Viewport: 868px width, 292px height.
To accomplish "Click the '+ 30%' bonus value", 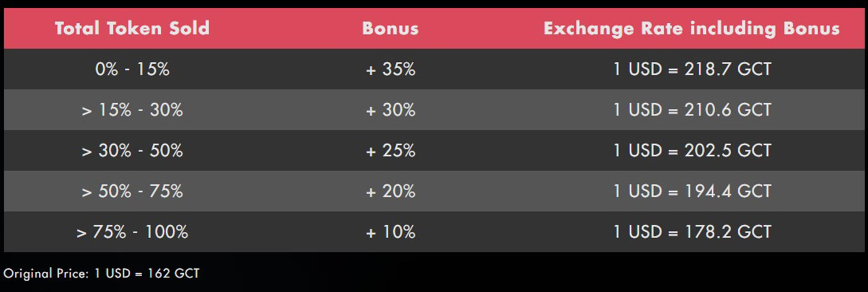I will pyautogui.click(x=390, y=110).
